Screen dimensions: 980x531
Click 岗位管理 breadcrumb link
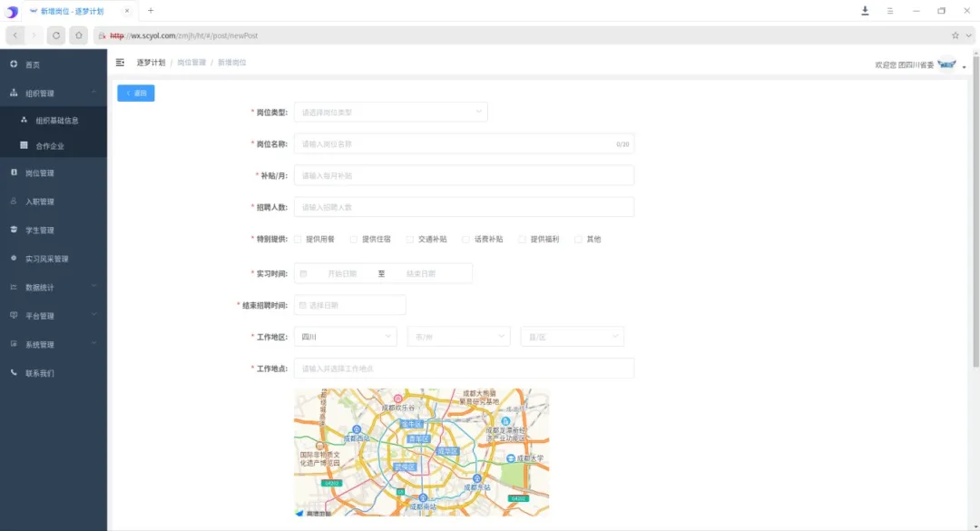click(191, 63)
